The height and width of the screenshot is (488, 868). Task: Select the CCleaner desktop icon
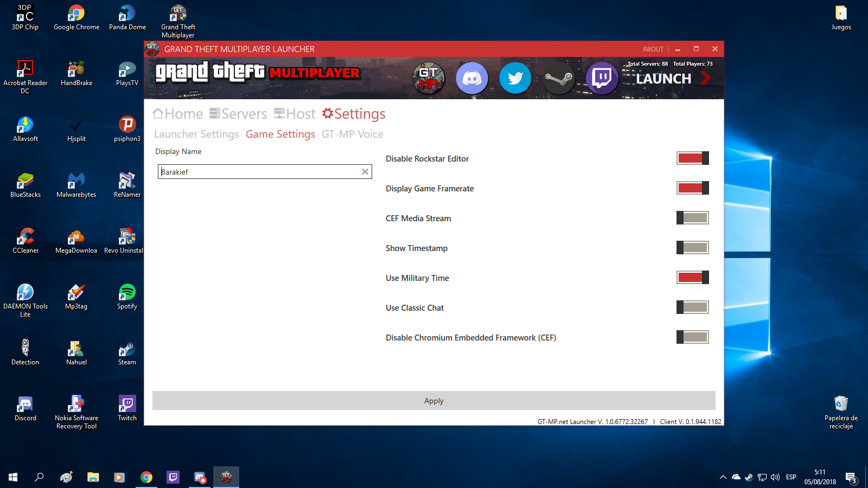click(25, 241)
